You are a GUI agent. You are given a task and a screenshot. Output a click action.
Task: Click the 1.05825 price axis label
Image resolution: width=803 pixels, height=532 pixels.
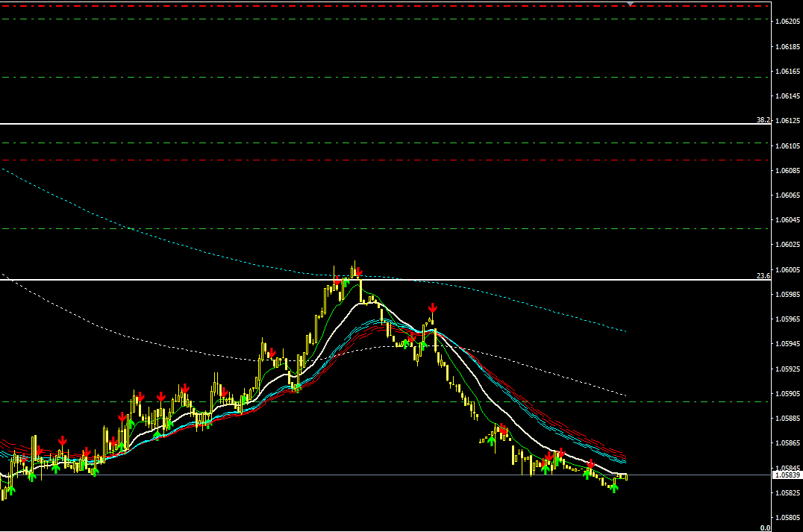coord(787,492)
